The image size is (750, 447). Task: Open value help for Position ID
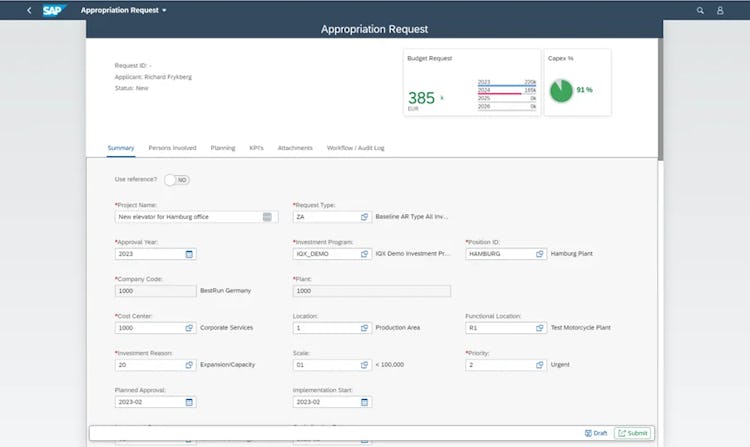pos(540,254)
